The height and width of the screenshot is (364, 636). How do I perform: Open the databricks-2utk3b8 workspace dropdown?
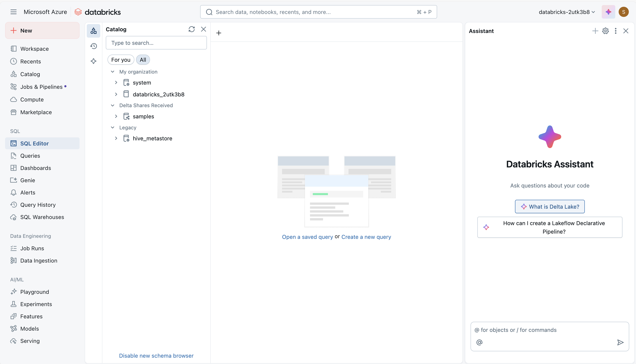566,12
